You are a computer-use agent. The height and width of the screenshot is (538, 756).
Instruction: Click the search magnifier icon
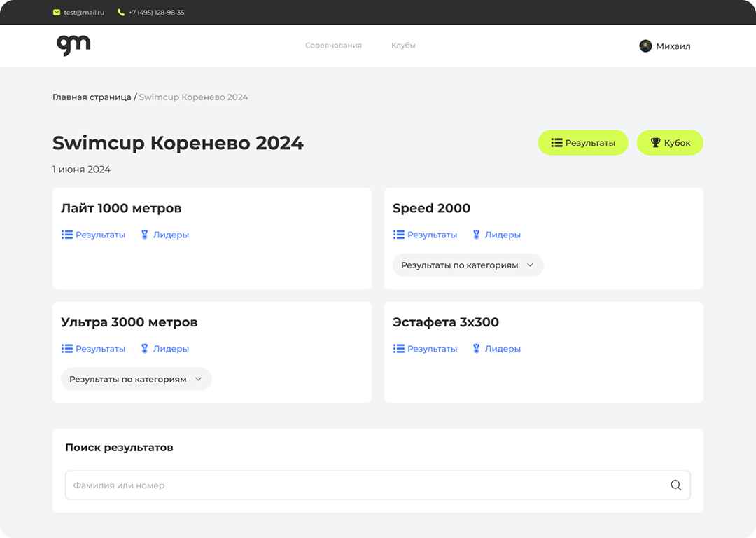click(x=675, y=485)
